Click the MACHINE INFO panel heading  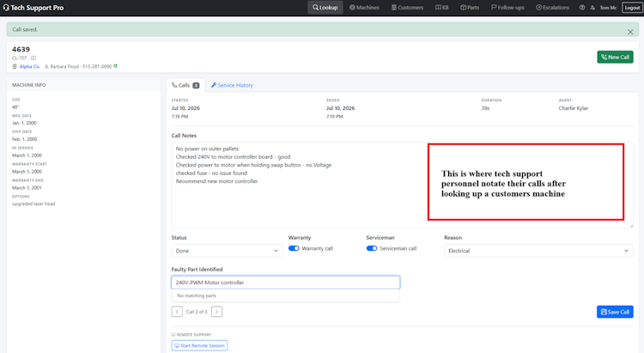[x=28, y=85]
